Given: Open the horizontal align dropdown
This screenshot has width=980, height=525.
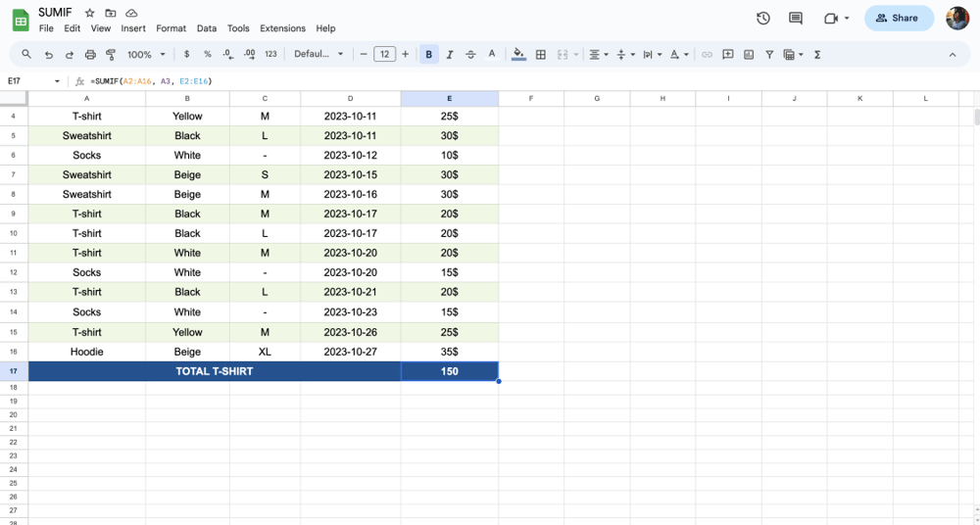Looking at the screenshot, I should [x=598, y=55].
